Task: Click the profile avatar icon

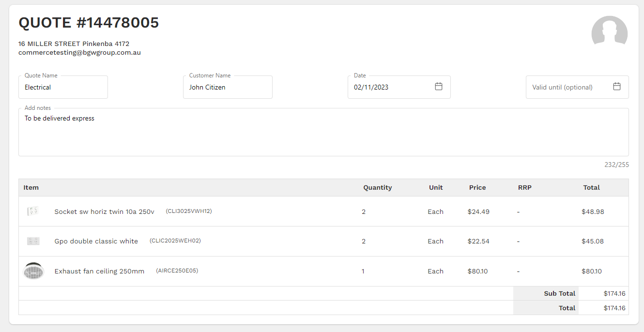Action: [609, 33]
